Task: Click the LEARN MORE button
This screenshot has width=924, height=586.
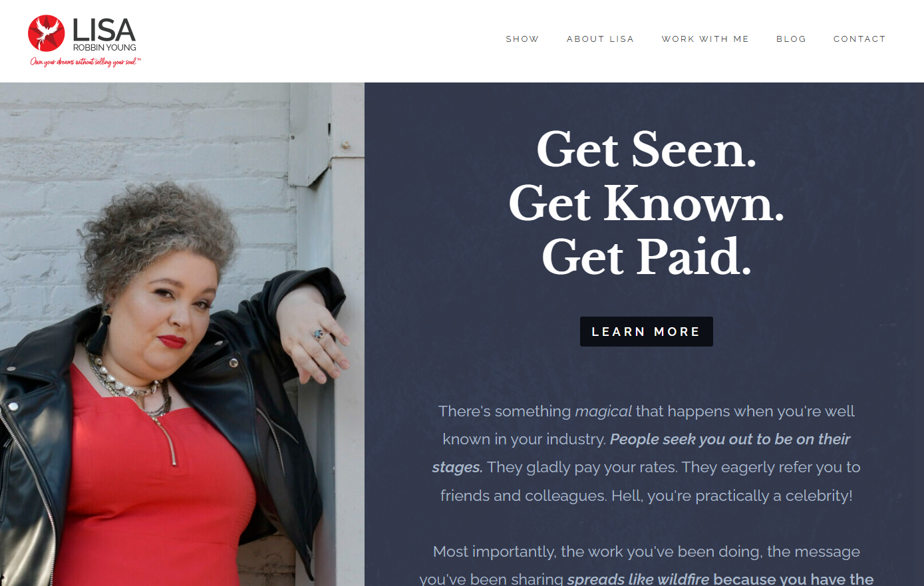Action: [647, 331]
